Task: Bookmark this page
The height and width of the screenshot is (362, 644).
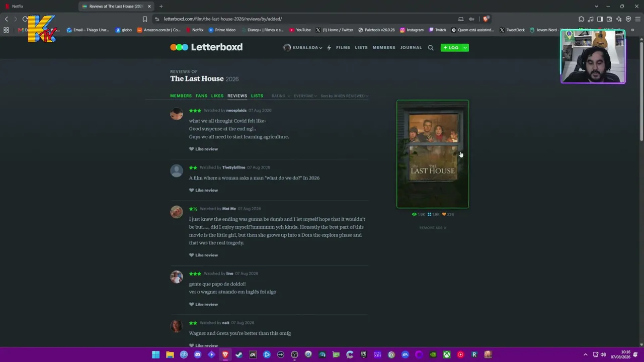Action: pyautogui.click(x=145, y=19)
